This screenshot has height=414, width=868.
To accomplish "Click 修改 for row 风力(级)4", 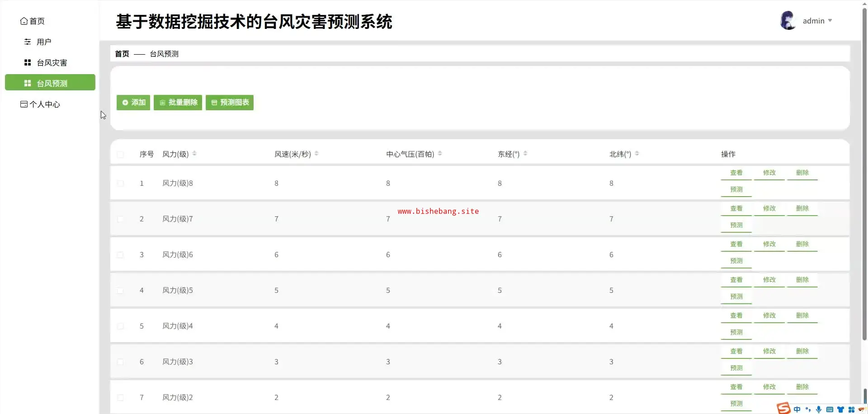I will (769, 316).
